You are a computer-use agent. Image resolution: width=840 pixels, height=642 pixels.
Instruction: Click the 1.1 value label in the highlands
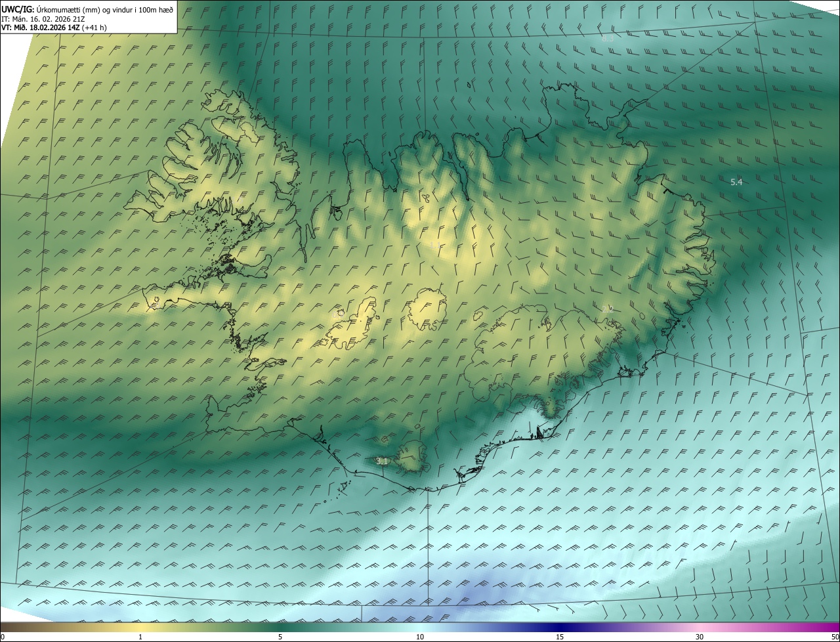pos(435,246)
